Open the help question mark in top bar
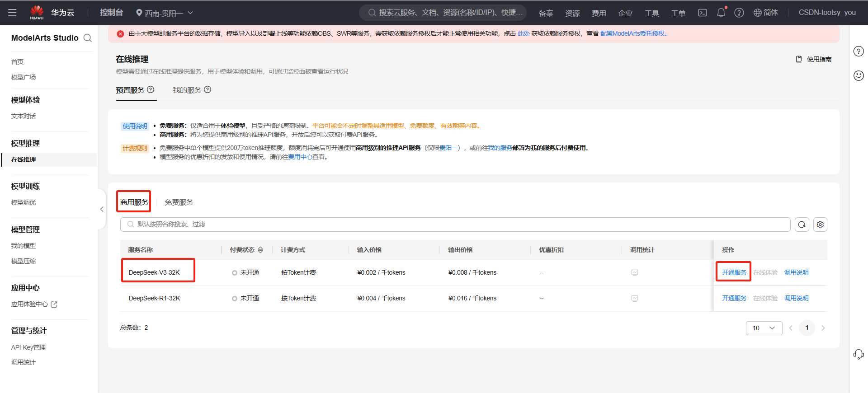The width and height of the screenshot is (868, 393). click(739, 13)
